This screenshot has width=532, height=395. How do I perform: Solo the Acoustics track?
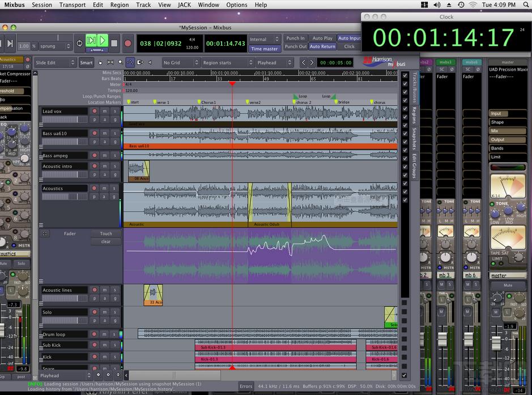point(114,188)
